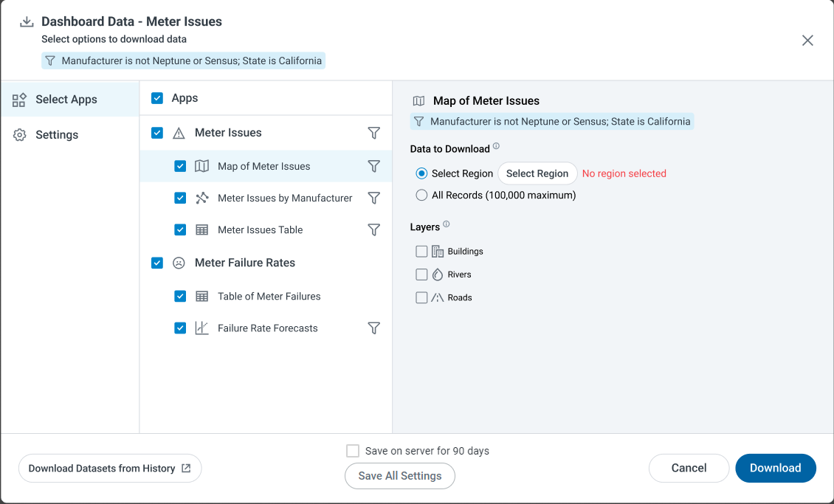Click filter icon for Meter Issues by Manufacturer

click(x=374, y=198)
